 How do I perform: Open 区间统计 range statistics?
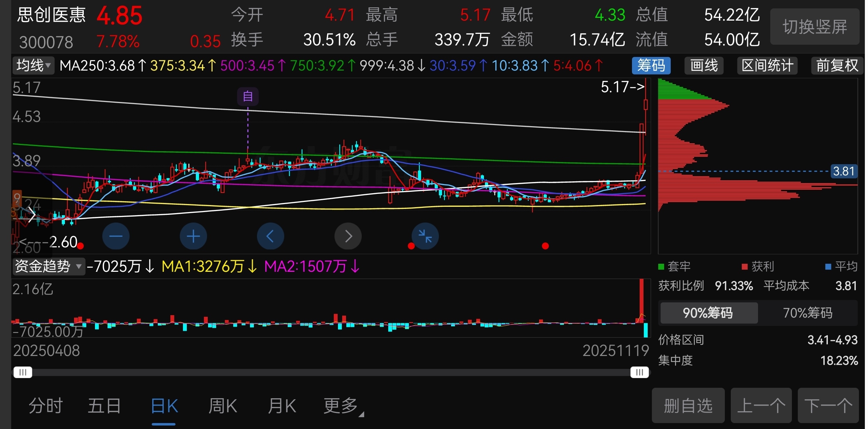click(x=767, y=66)
